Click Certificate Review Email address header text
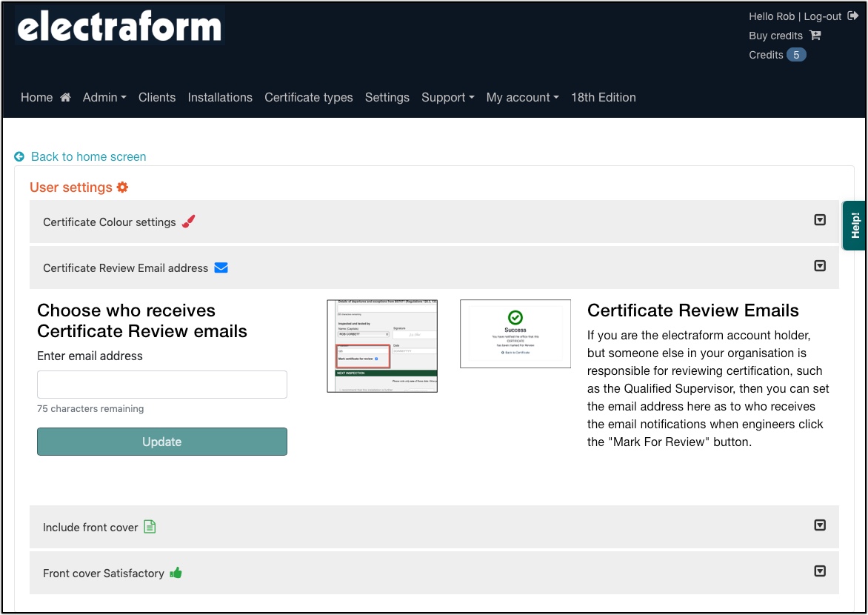This screenshot has width=868, height=615. tap(126, 268)
